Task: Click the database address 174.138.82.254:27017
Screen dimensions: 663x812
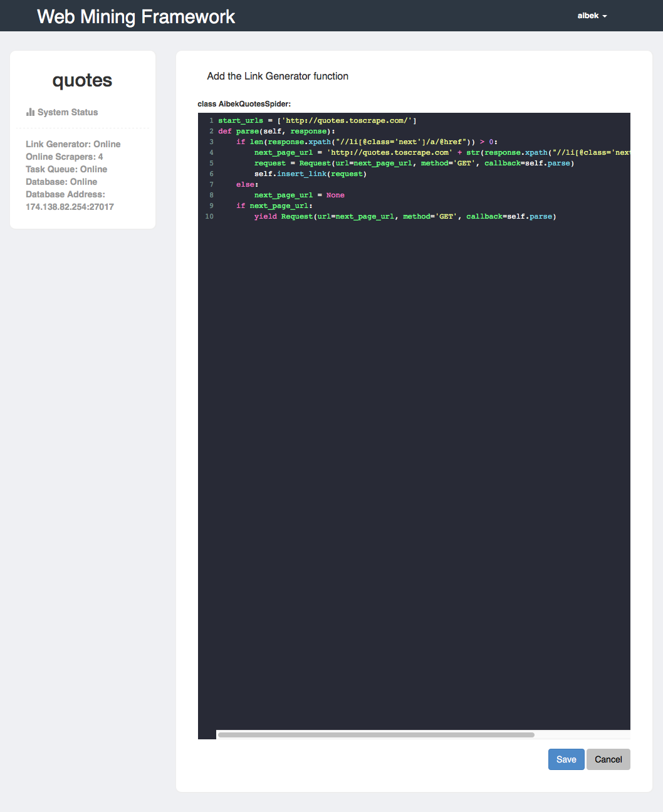Action: (70, 207)
